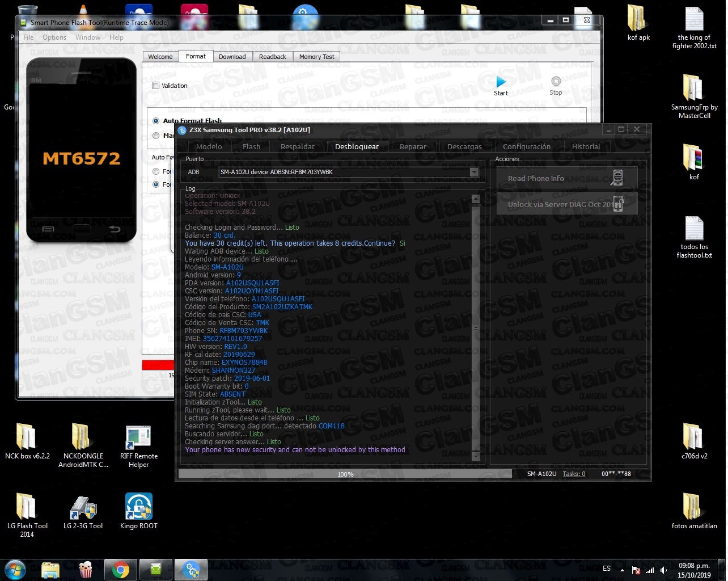This screenshot has width=728, height=581.
Task: Click the Phone SN value RF8M703YWBK in log
Action: [244, 331]
